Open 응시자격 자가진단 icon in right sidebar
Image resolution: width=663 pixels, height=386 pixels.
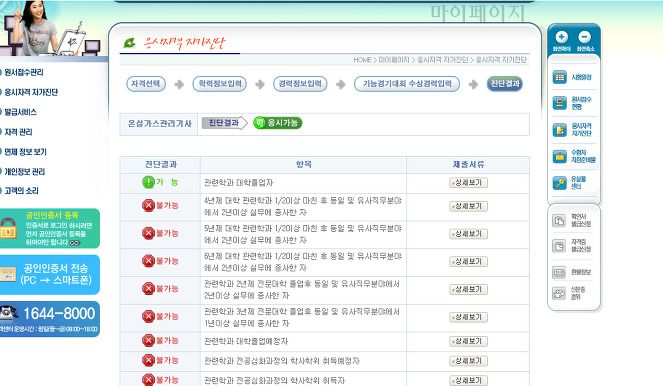559,130
